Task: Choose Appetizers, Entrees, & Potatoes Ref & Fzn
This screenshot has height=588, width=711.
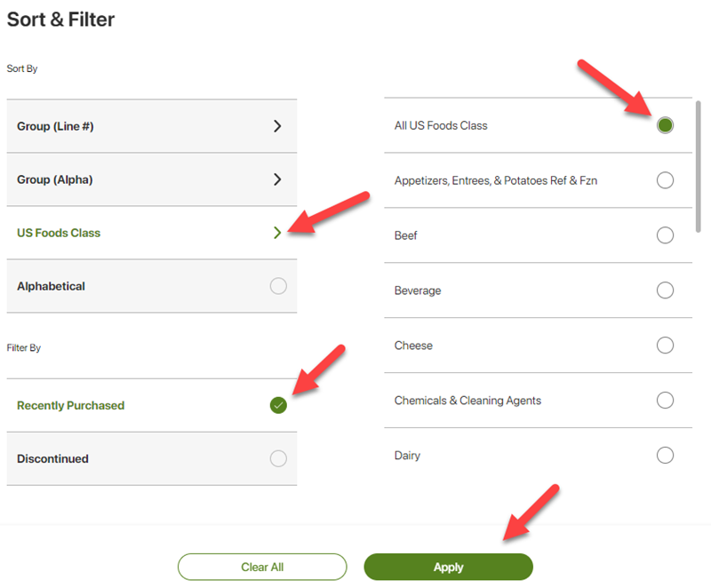Action: tap(665, 180)
